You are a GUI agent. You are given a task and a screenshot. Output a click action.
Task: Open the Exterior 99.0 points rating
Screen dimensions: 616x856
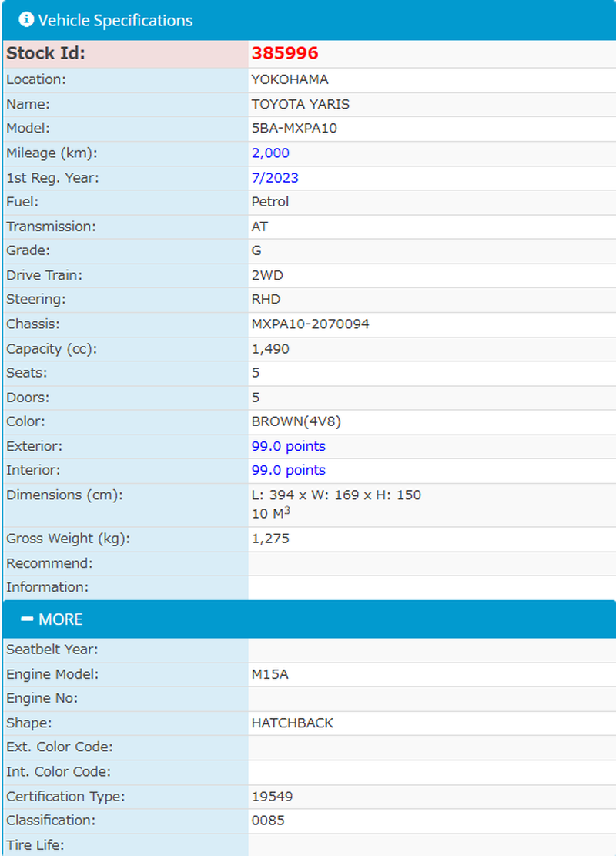[288, 446]
